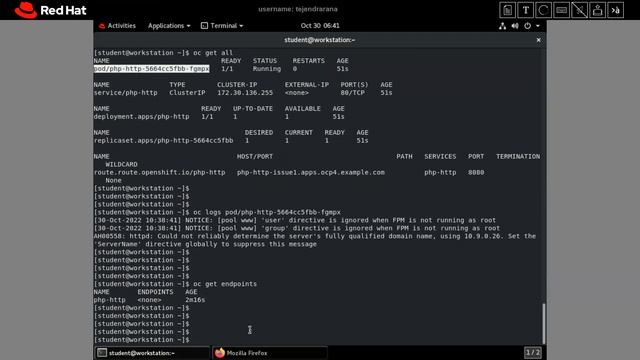This screenshot has width=640, height=360.
Task: Click the >à keyboard input icon
Action: [x=615, y=10]
